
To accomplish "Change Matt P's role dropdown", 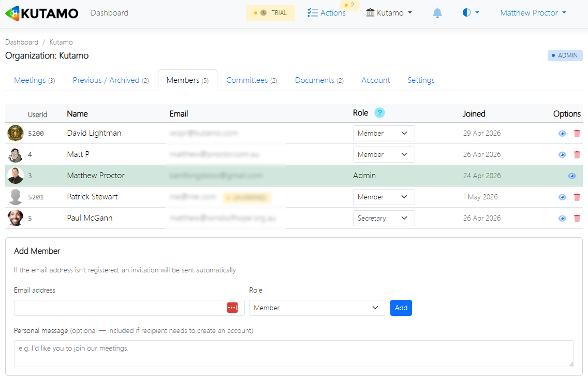I will tap(384, 154).
